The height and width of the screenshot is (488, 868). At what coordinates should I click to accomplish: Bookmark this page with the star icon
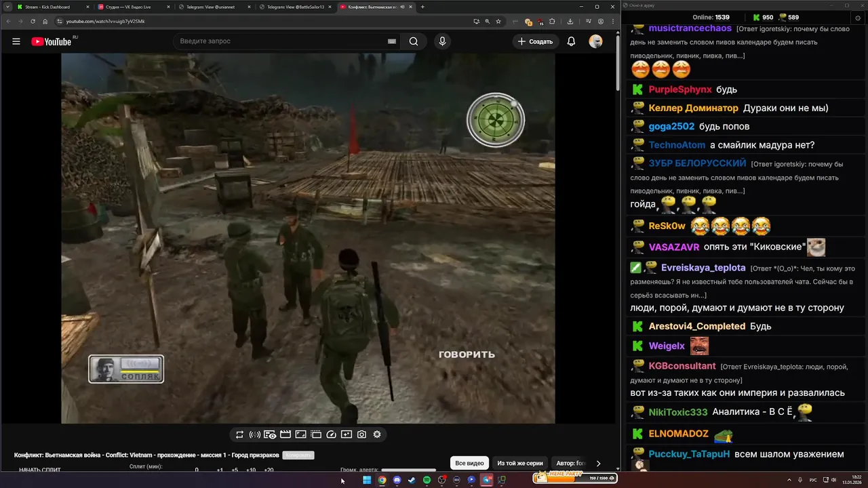click(x=498, y=21)
